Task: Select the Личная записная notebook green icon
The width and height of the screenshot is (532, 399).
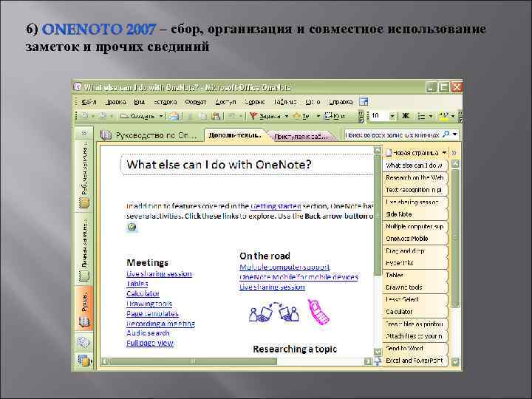Action: 84,276
